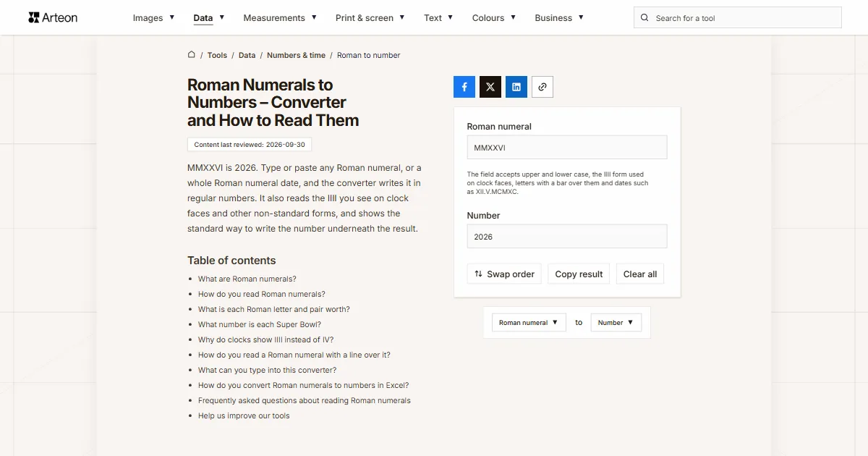868x456 pixels.
Task: Jump to What is each Roman letter worth
Action: (274, 309)
